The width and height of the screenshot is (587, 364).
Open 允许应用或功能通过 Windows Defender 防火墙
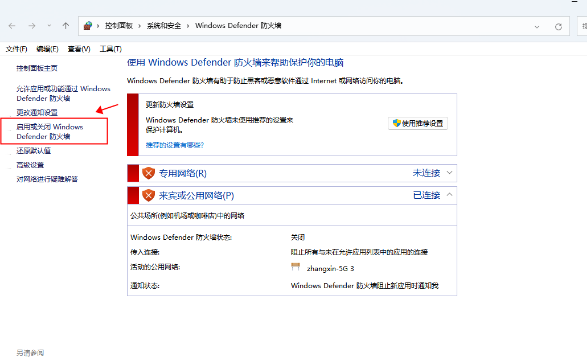click(x=63, y=94)
